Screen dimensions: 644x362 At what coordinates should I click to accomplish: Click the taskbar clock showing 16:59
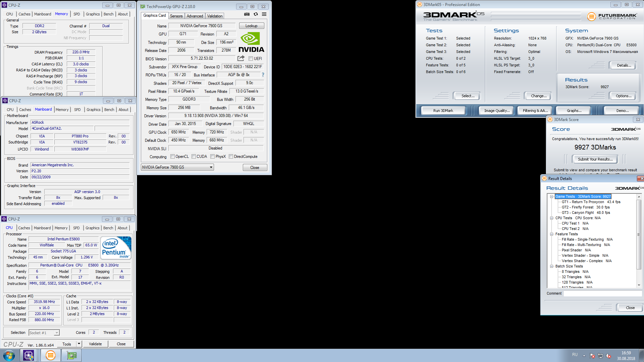[626, 356]
